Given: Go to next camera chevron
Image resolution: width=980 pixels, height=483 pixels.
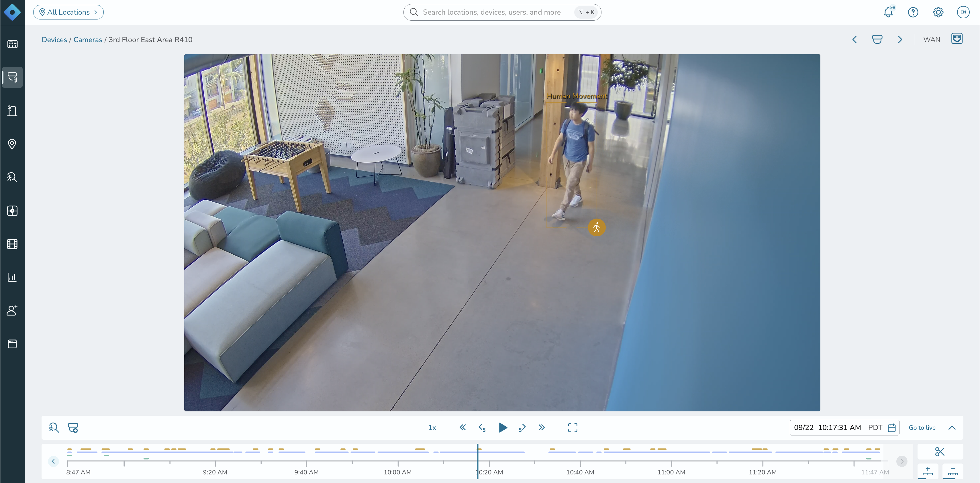Looking at the screenshot, I should [900, 40].
